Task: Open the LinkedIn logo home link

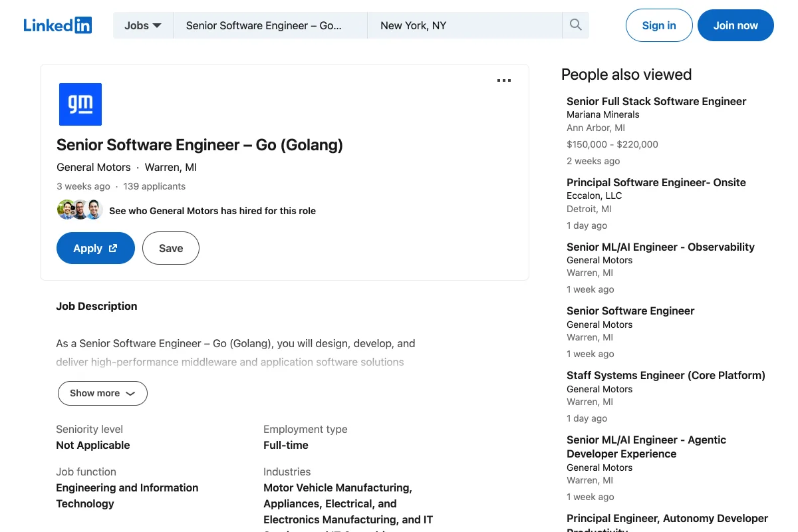Action: (x=57, y=25)
